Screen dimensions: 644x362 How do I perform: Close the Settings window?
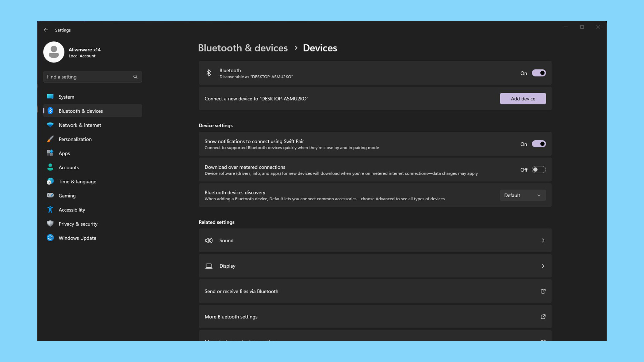(598, 27)
